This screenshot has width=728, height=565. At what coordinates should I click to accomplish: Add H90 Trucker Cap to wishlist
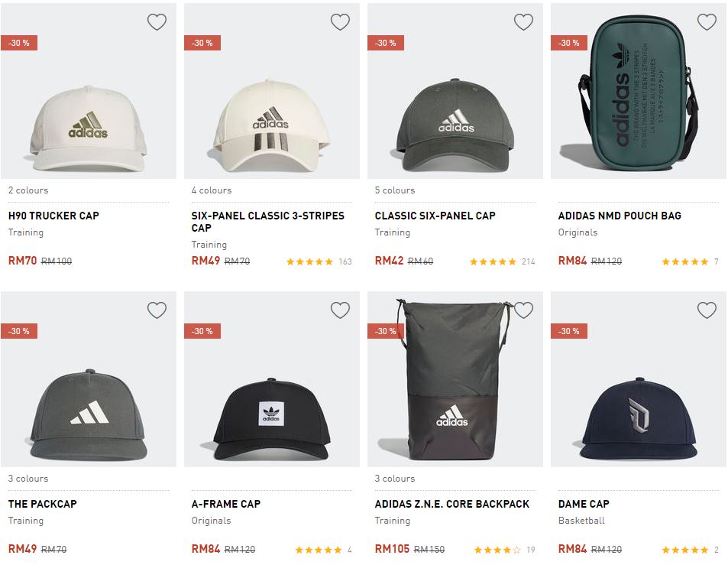157,22
